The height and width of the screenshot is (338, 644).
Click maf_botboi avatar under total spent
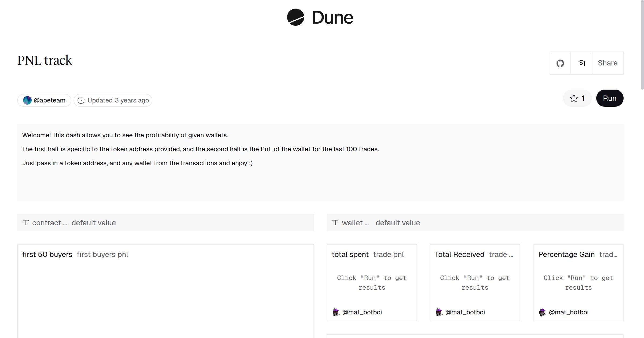(x=336, y=312)
